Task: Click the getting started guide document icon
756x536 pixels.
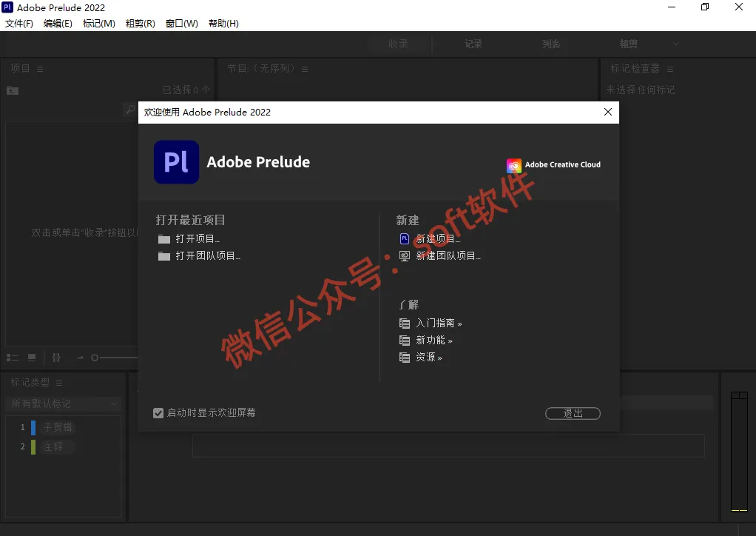Action: (x=405, y=324)
